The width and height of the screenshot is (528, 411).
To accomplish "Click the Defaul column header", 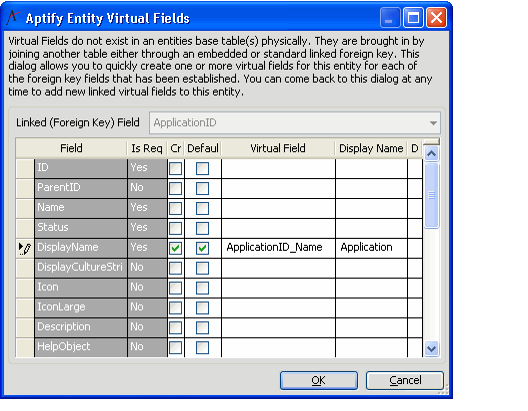I will [x=203, y=148].
